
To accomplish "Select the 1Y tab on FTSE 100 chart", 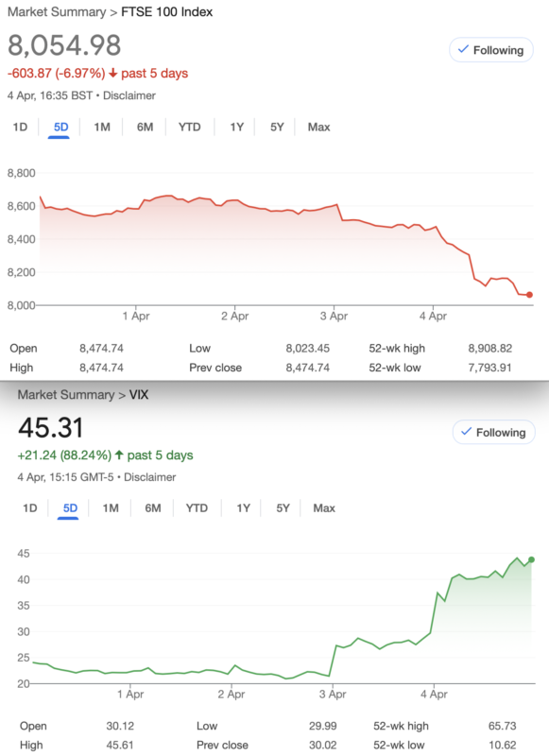I will click(x=236, y=127).
